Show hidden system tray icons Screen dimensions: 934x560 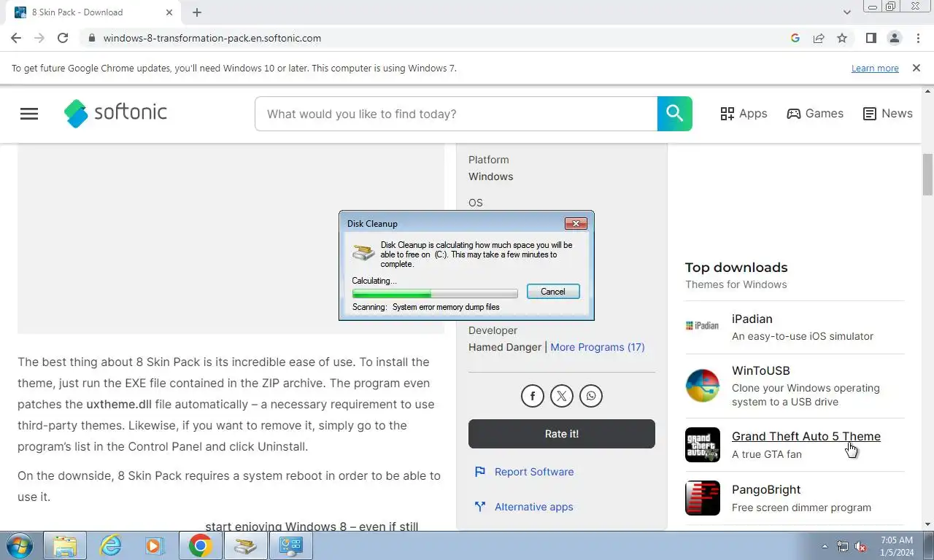(x=825, y=546)
